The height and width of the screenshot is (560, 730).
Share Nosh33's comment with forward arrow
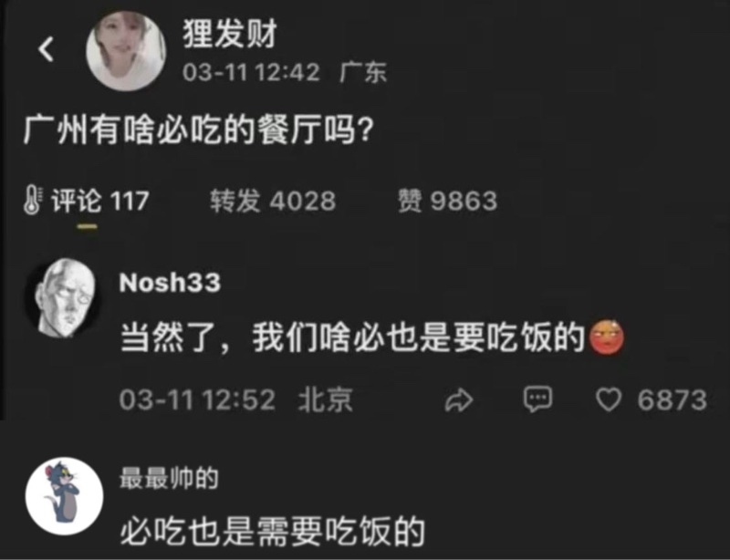pos(459,400)
